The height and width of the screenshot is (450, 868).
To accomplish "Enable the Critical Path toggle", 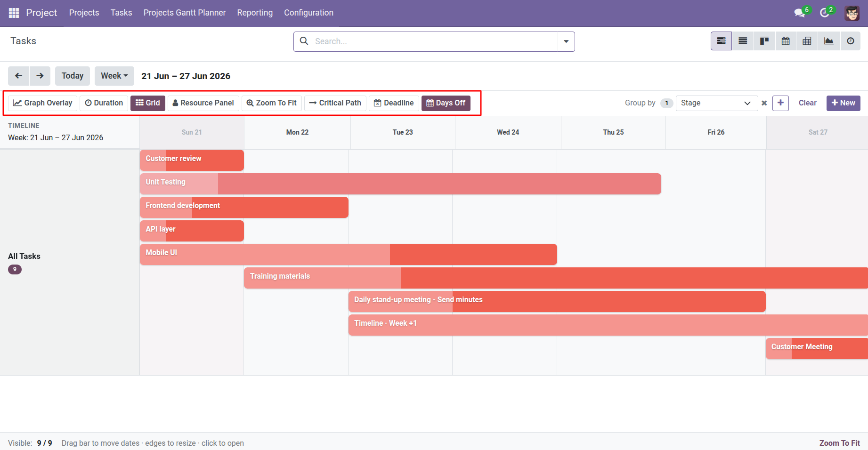I will 335,103.
